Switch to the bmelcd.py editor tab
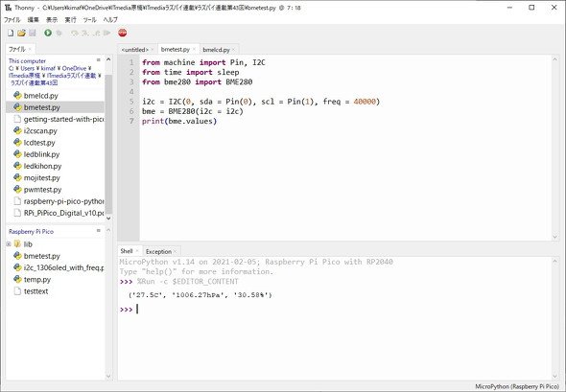566x392 pixels. pyautogui.click(x=216, y=50)
